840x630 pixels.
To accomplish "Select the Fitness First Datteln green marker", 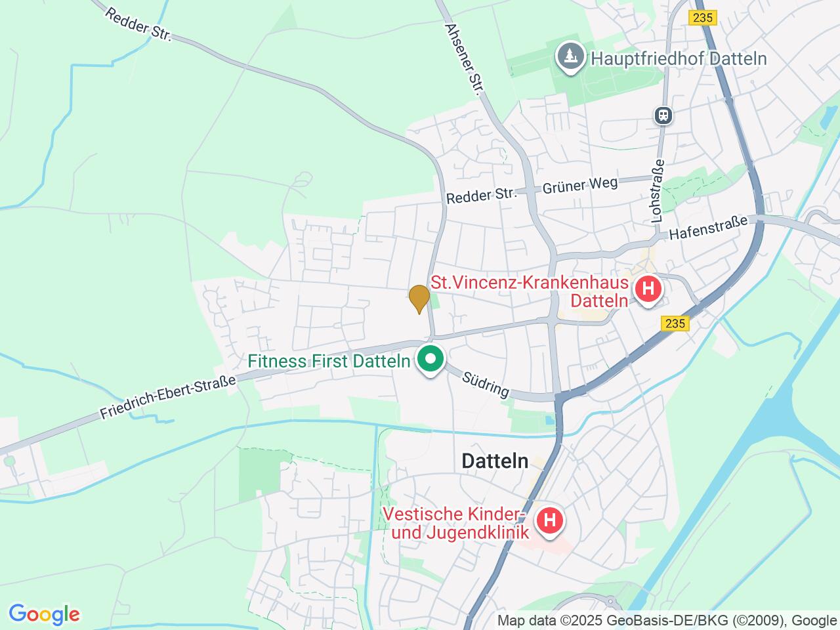I will tap(430, 361).
